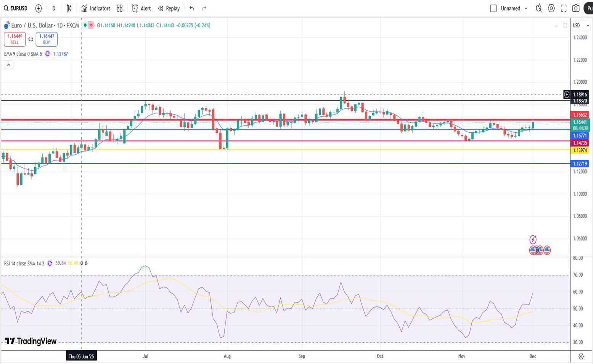This screenshot has width=593, height=364.
Task: Enter fullscreen mode
Action: click(x=564, y=8)
